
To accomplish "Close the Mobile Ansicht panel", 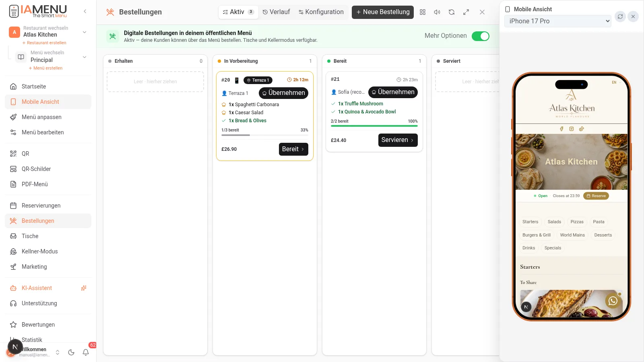I will (x=633, y=16).
